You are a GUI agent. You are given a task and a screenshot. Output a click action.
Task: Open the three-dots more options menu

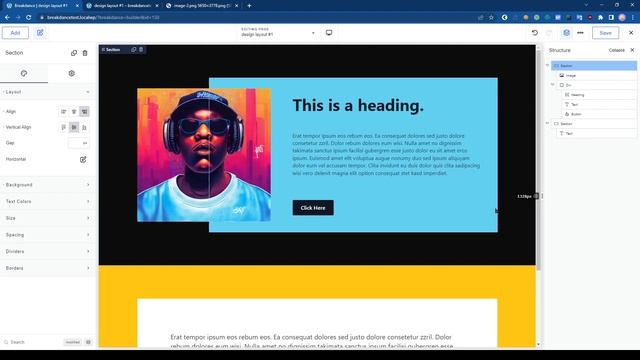(x=580, y=33)
